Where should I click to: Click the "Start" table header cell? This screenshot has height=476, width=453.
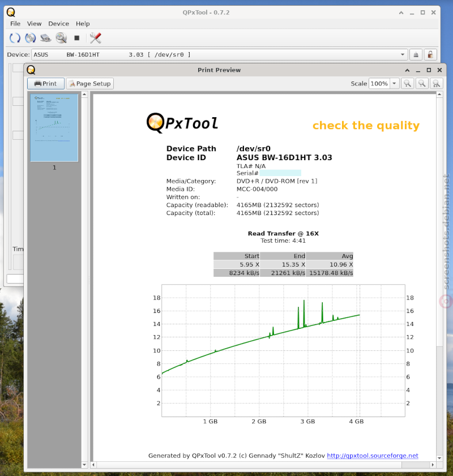click(x=237, y=256)
